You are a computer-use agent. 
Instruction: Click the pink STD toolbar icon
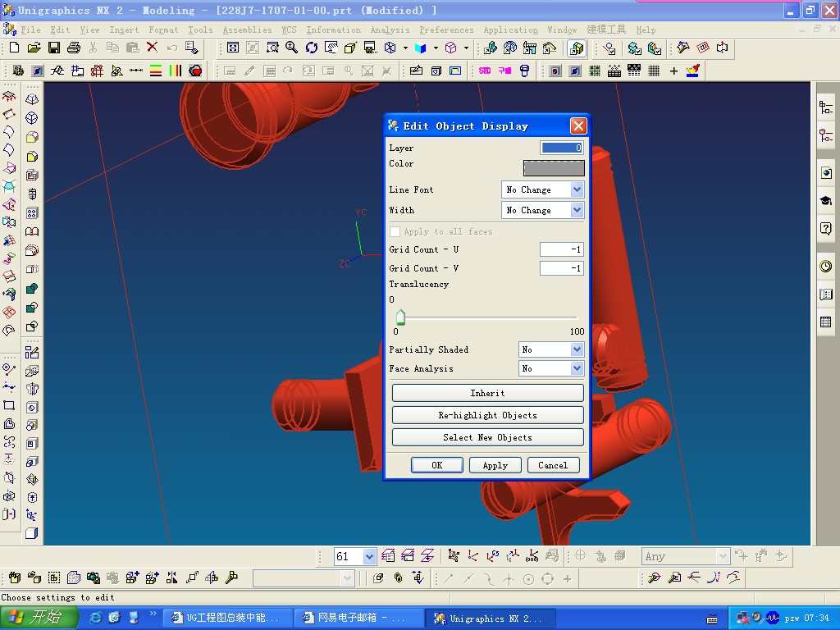(x=485, y=71)
